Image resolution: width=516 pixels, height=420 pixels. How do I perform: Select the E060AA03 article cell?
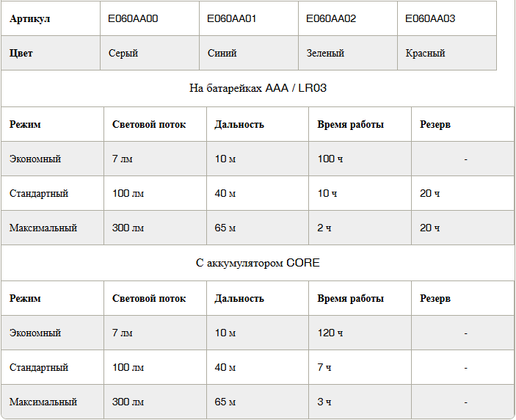446,18
